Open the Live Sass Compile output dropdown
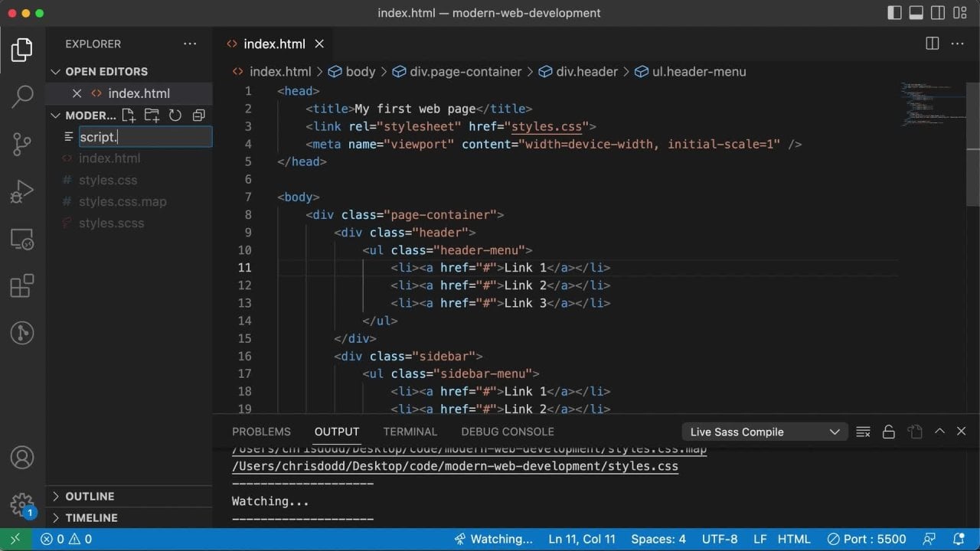The height and width of the screenshot is (551, 980). tap(765, 432)
